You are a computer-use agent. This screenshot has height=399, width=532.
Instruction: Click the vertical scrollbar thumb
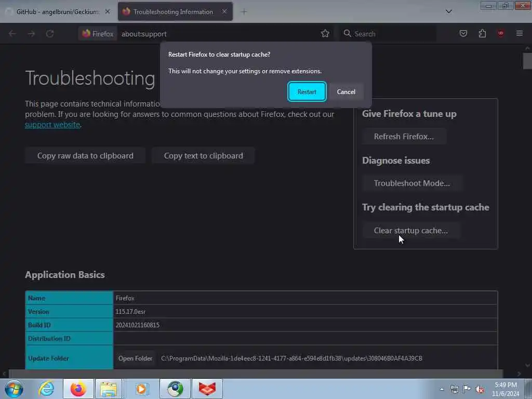click(527, 61)
